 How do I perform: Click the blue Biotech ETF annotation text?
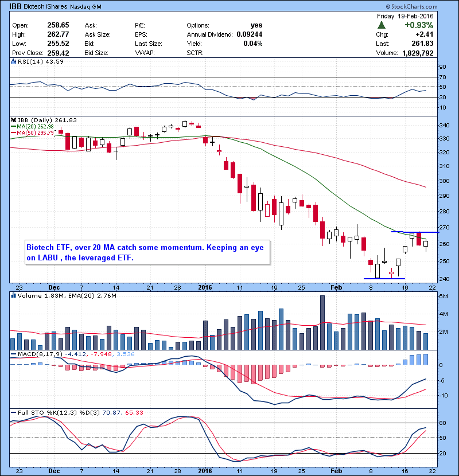point(145,252)
